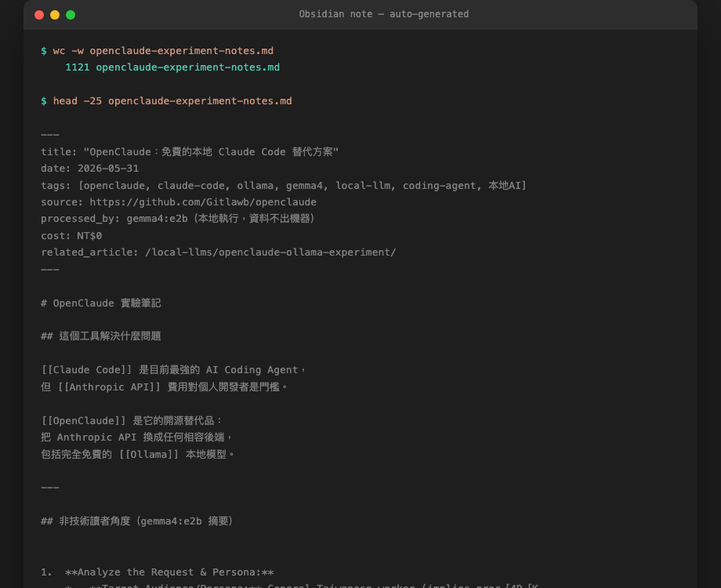
Task: Click the command 'wc -w openclaude-experiment-notes.md'
Action: (163, 51)
